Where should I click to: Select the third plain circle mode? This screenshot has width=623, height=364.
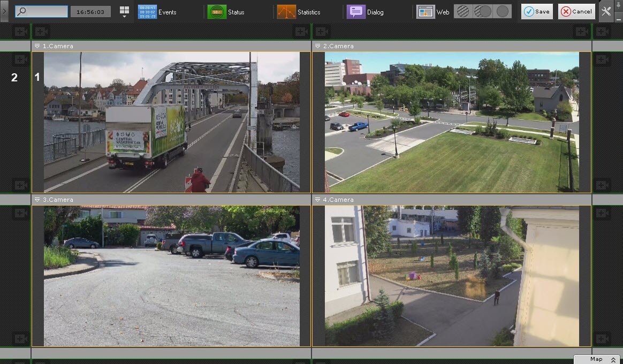(x=503, y=11)
